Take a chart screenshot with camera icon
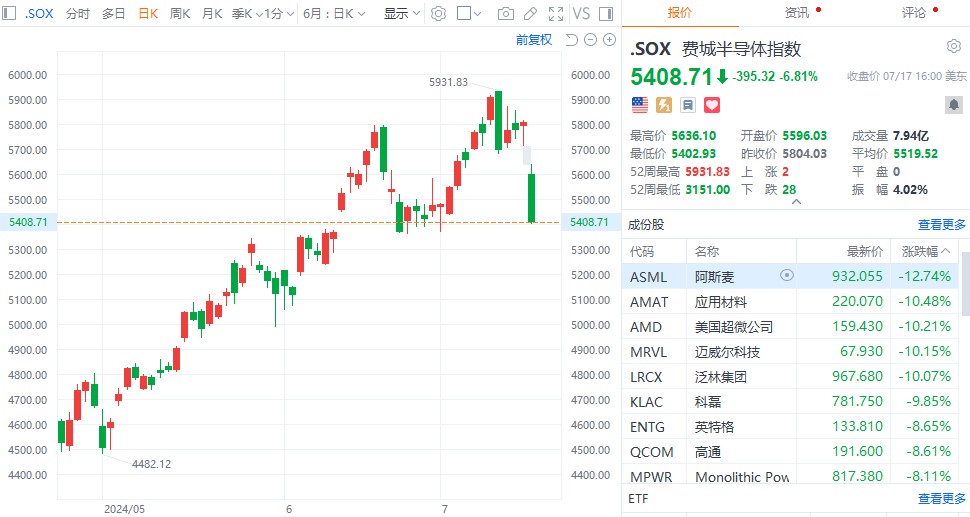The image size is (970, 517). (506, 14)
